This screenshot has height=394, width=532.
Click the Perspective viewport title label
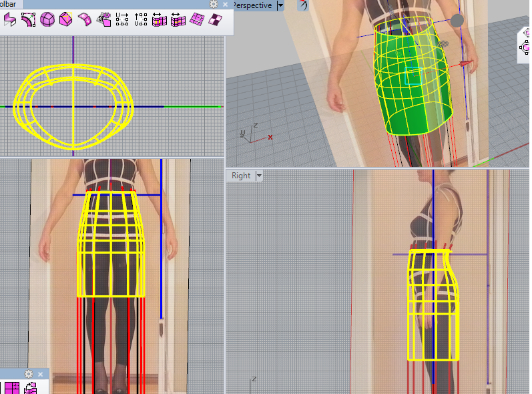pyautogui.click(x=253, y=5)
